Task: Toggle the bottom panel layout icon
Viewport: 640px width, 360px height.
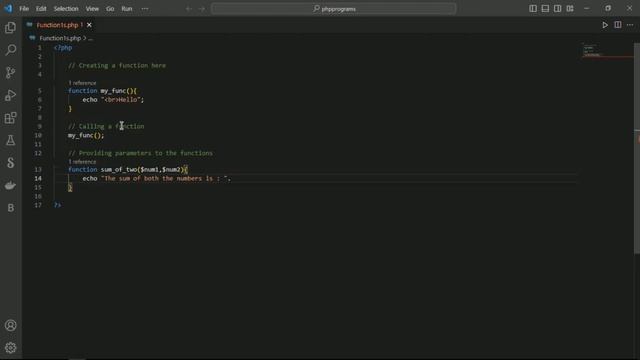Action: click(545, 9)
